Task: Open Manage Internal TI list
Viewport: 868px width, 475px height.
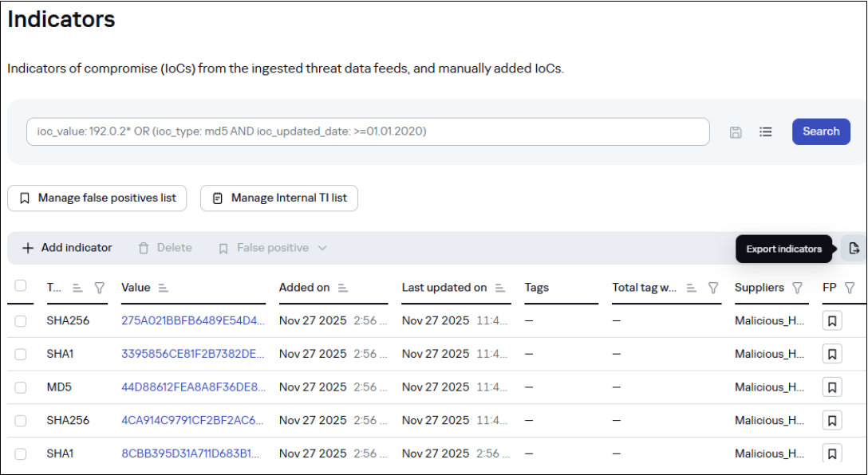Action: coord(279,198)
